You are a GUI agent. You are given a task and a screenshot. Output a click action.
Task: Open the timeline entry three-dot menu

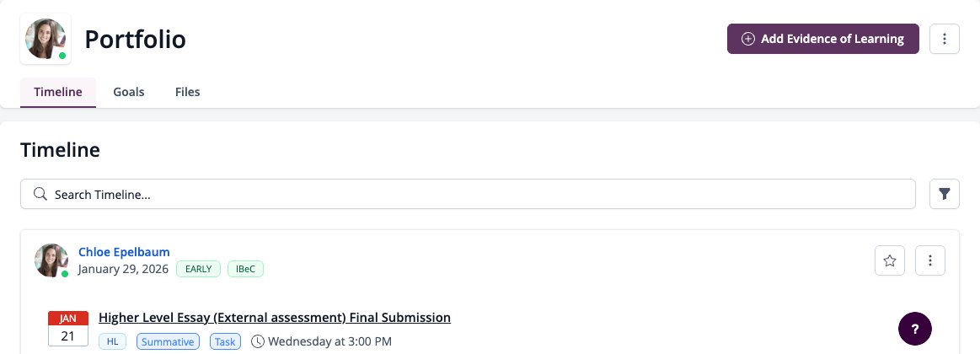930,260
